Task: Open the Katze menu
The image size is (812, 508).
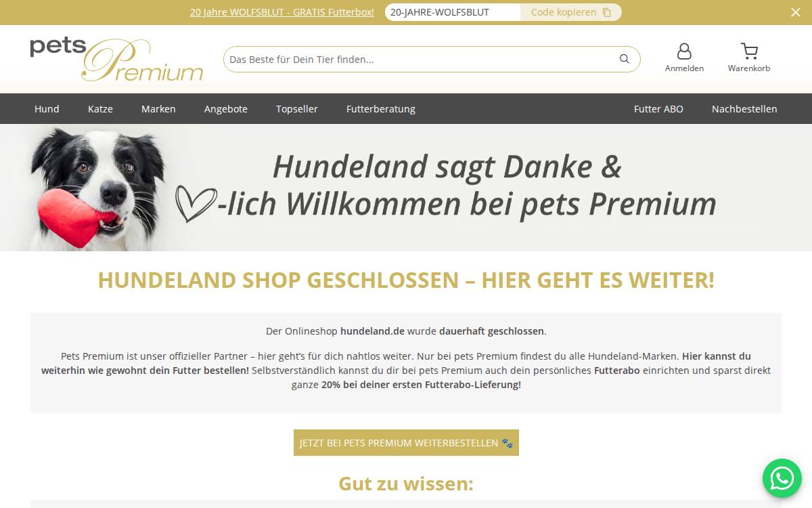Action: coord(100,108)
